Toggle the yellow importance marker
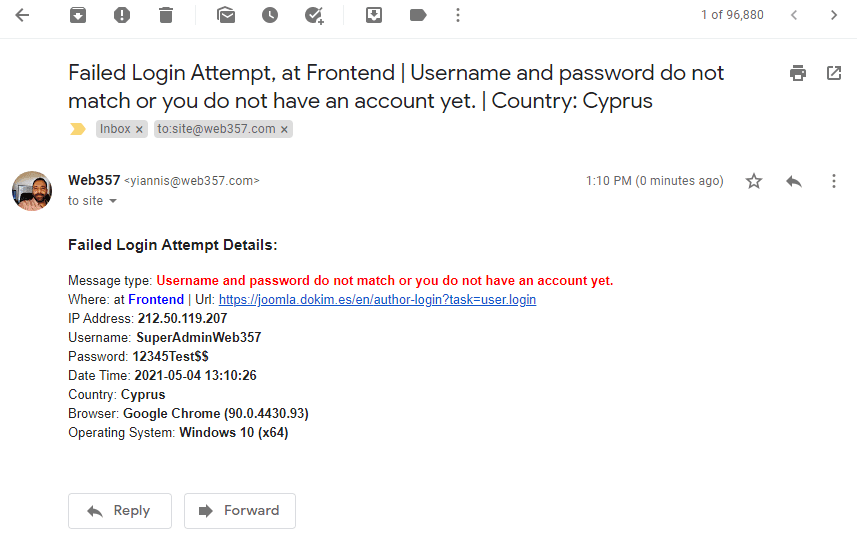The width and height of the screenshot is (857, 558). pyautogui.click(x=77, y=129)
